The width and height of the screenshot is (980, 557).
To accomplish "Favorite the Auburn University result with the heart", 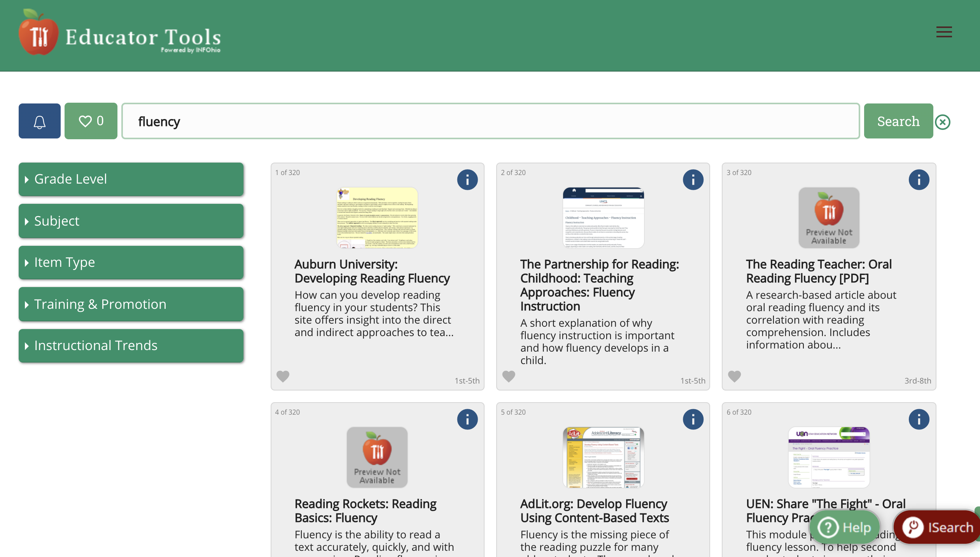I will click(283, 376).
